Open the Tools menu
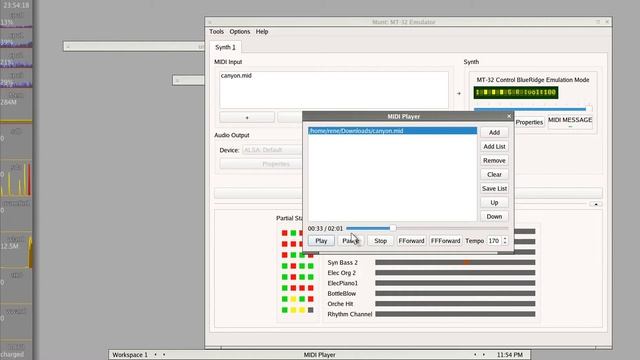The width and height of the screenshot is (640, 360). (x=216, y=31)
